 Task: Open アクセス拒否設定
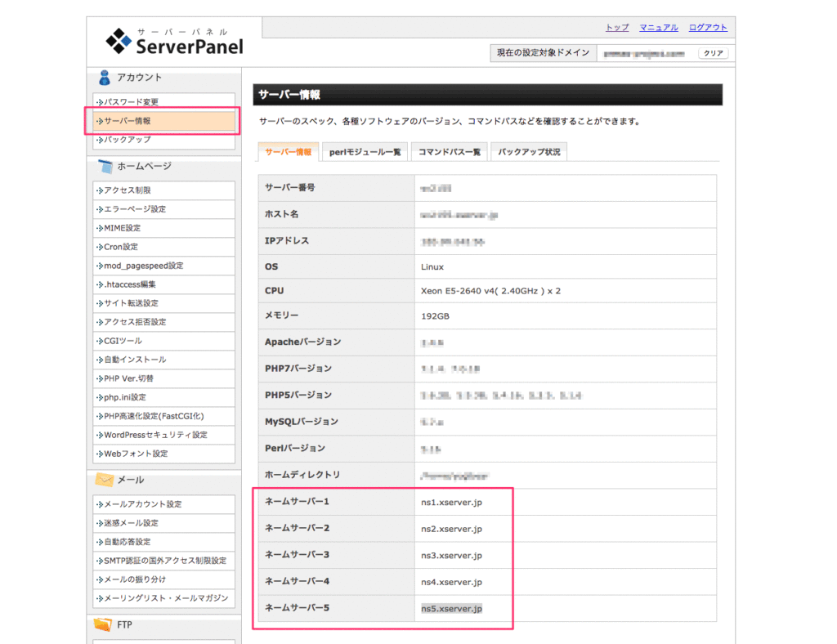[x=163, y=322]
